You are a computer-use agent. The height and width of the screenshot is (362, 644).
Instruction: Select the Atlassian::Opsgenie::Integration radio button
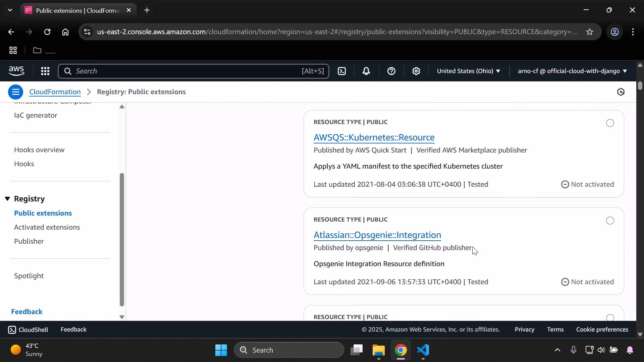(x=610, y=220)
